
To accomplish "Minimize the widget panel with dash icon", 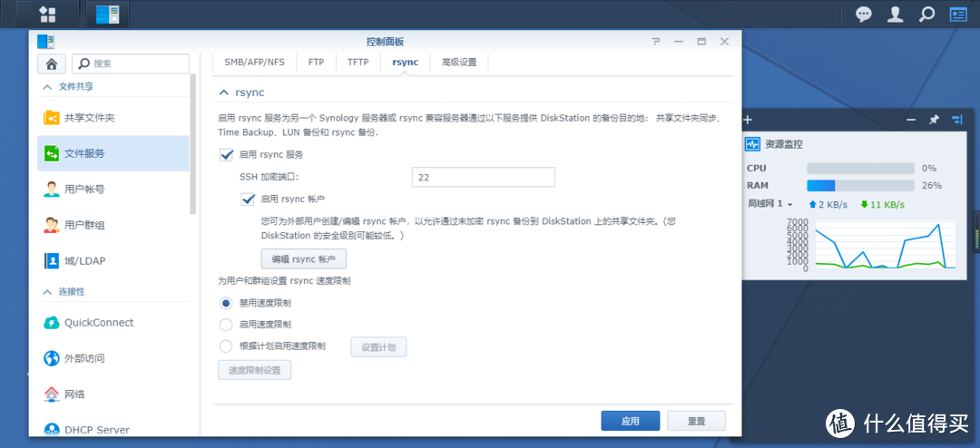I will (911, 120).
